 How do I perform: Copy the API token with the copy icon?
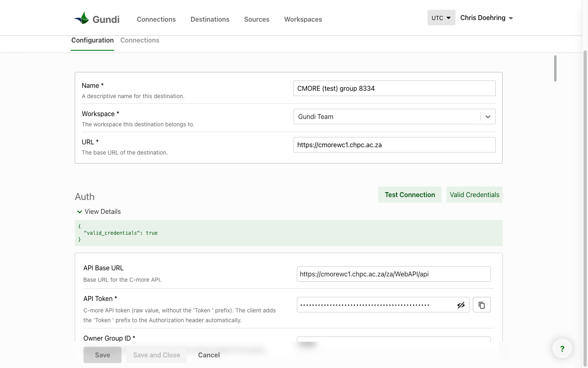pos(482,305)
